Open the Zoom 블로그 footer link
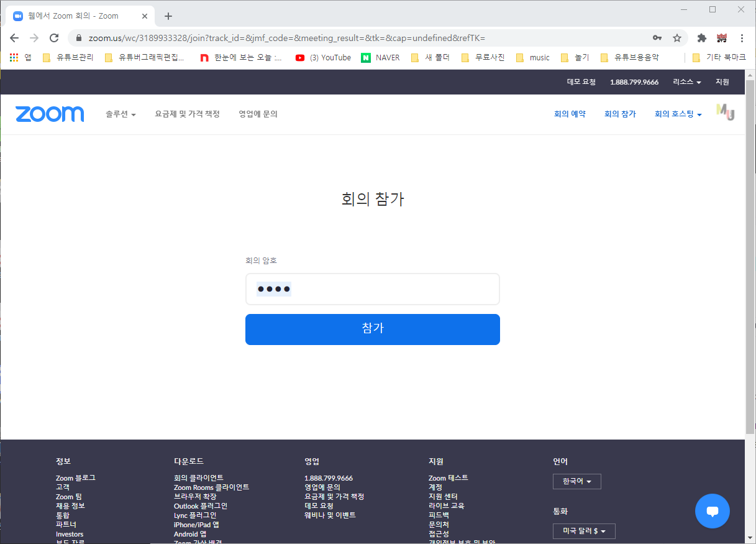The height and width of the screenshot is (544, 756). [x=76, y=478]
